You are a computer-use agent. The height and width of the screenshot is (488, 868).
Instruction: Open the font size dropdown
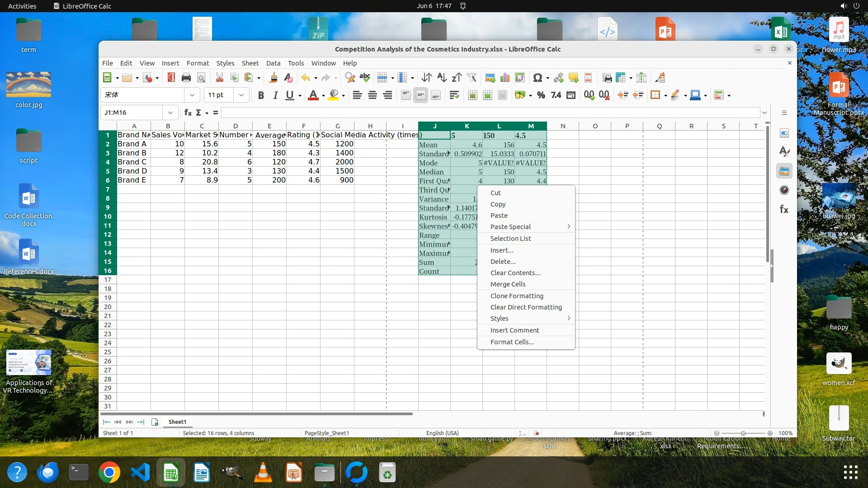pos(241,95)
